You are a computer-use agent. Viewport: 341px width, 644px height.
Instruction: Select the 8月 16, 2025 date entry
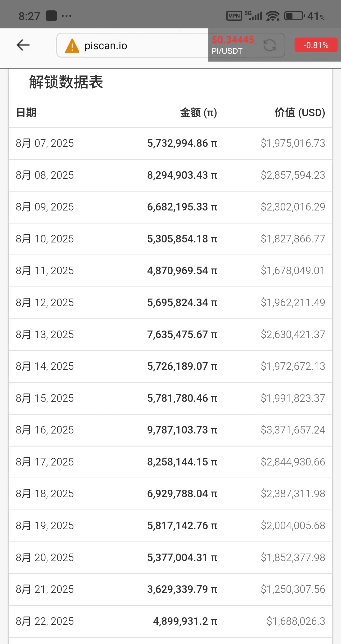(x=45, y=430)
